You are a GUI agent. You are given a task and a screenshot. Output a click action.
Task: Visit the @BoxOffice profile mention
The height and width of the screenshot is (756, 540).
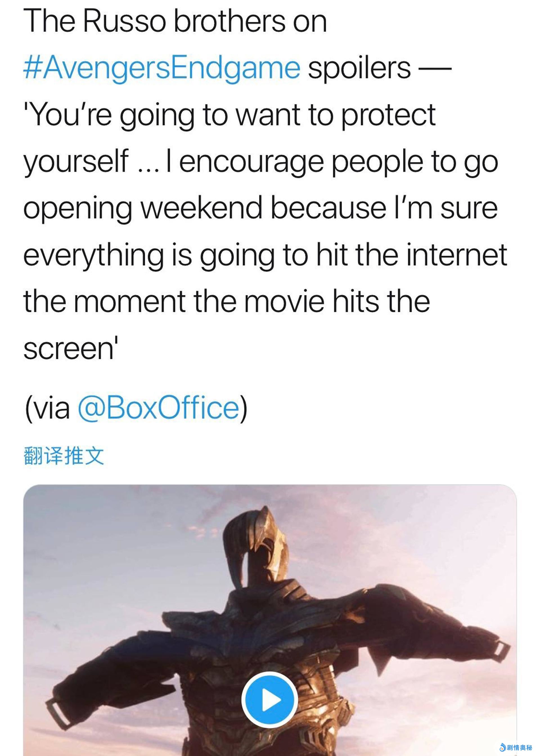click(x=158, y=407)
